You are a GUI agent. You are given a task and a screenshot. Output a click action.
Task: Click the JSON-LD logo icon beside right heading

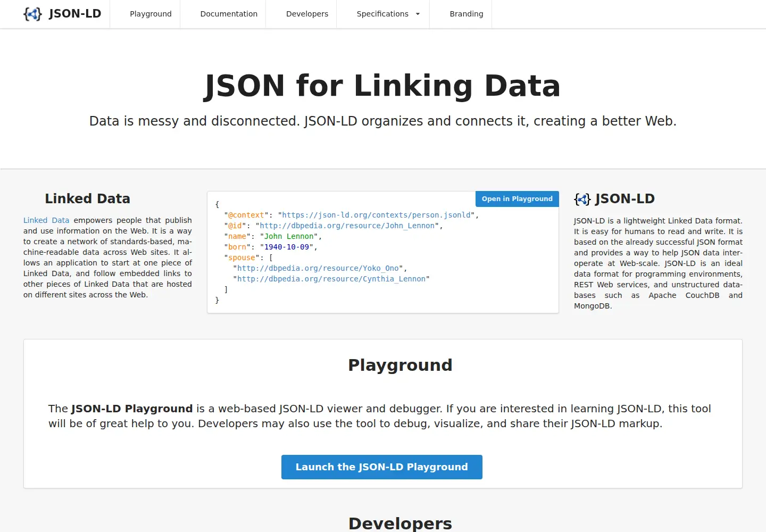pos(582,199)
